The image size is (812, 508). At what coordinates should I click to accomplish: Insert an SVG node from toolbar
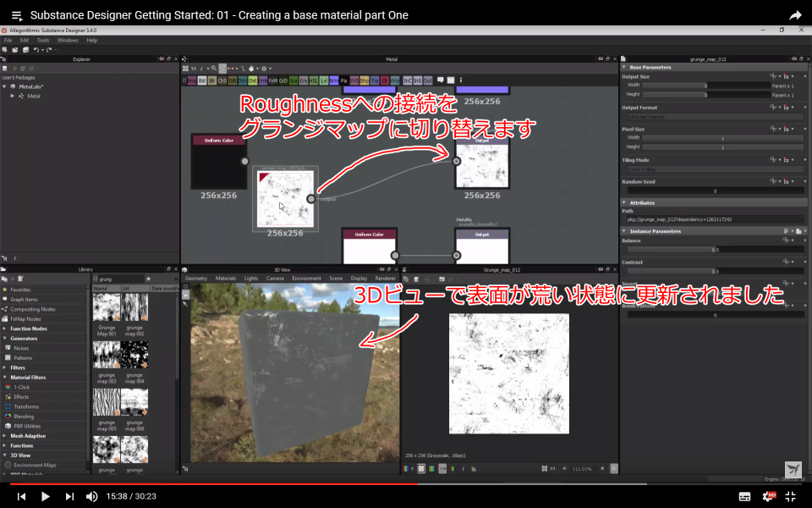click(x=354, y=80)
